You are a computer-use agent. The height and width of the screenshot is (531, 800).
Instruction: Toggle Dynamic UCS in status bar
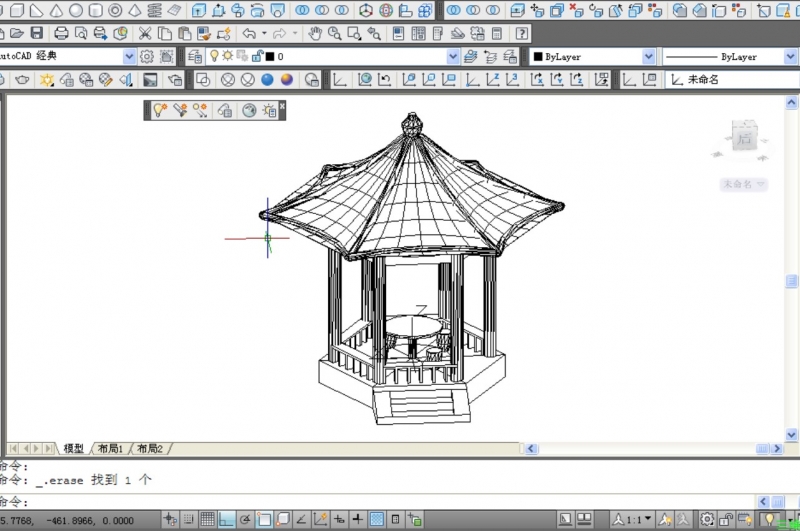[x=320, y=520]
